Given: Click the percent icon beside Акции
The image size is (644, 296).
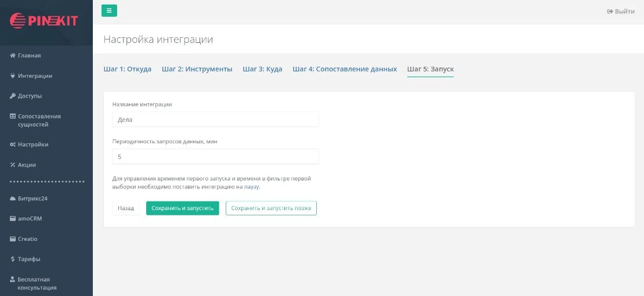Looking at the screenshot, I should pyautogui.click(x=13, y=165).
